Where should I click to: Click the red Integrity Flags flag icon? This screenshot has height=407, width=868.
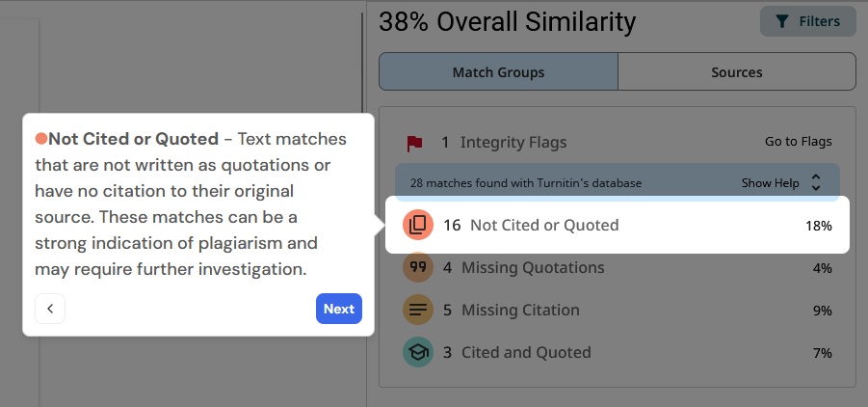coord(414,143)
